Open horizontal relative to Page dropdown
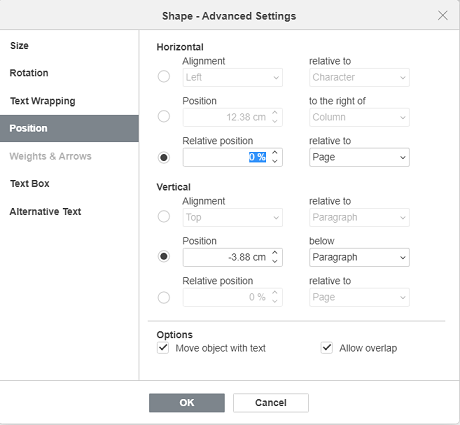This screenshot has height=425, width=460. click(x=359, y=157)
